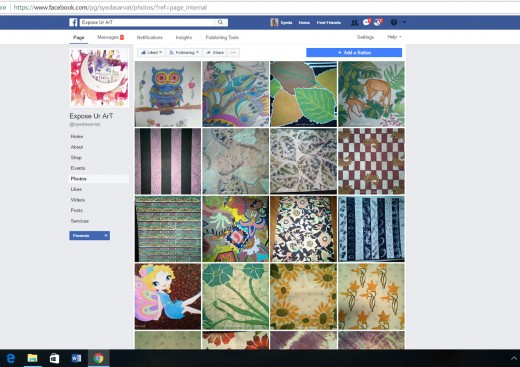The image size is (520, 367).
Task: Select Likes in the left sidebar
Action: 76,189
